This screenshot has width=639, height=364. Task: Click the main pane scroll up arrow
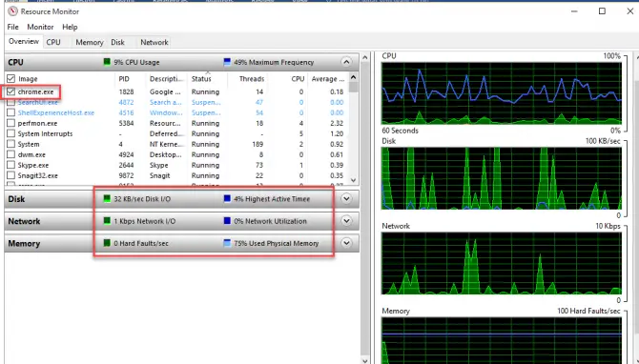tap(365, 57)
